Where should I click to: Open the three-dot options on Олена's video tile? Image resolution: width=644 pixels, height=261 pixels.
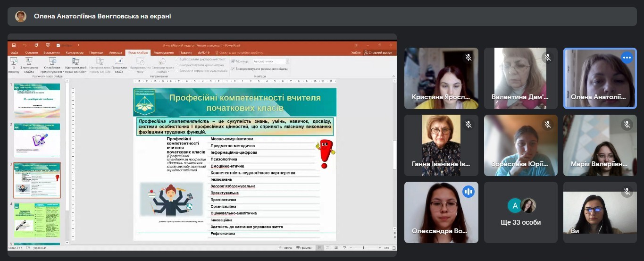click(627, 58)
